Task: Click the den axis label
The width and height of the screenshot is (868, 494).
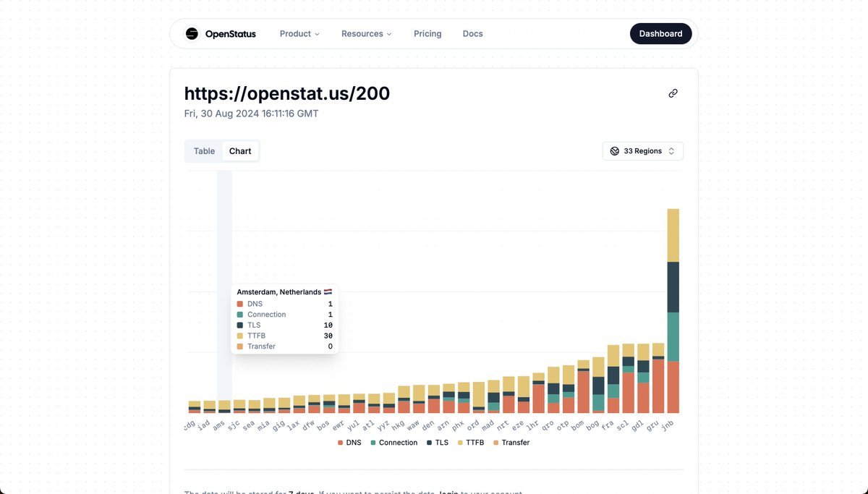Action: coord(429,425)
